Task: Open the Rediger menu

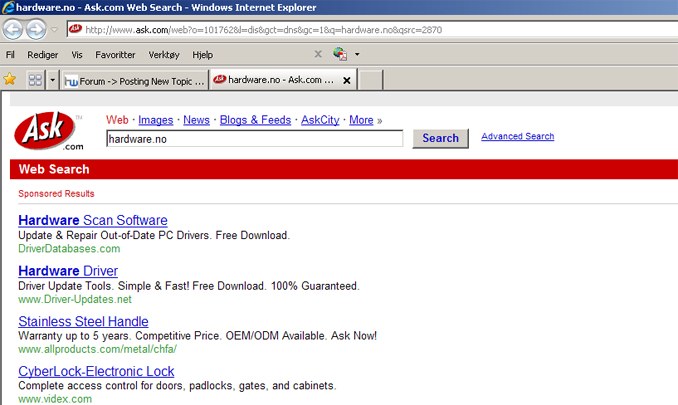Action: point(42,55)
